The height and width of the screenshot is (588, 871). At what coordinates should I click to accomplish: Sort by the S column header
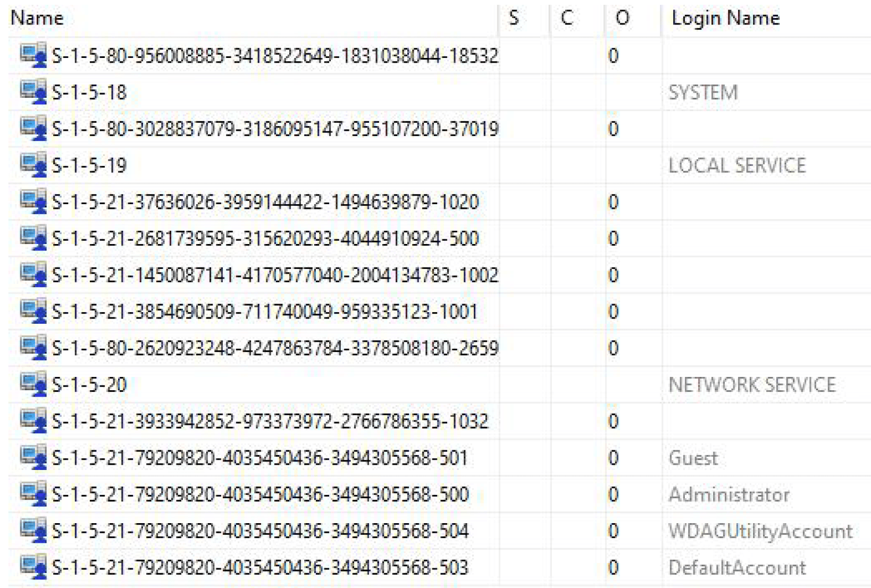[x=514, y=18]
